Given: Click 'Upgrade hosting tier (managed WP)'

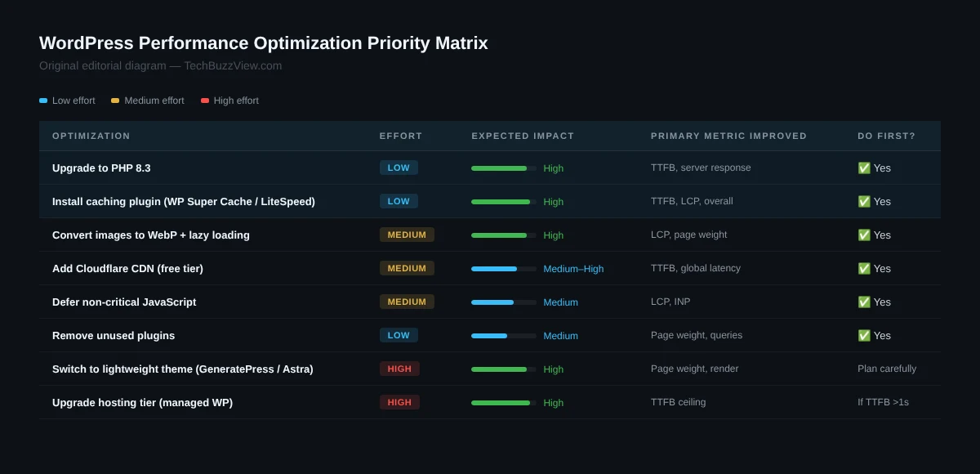Looking at the screenshot, I should tap(142, 402).
